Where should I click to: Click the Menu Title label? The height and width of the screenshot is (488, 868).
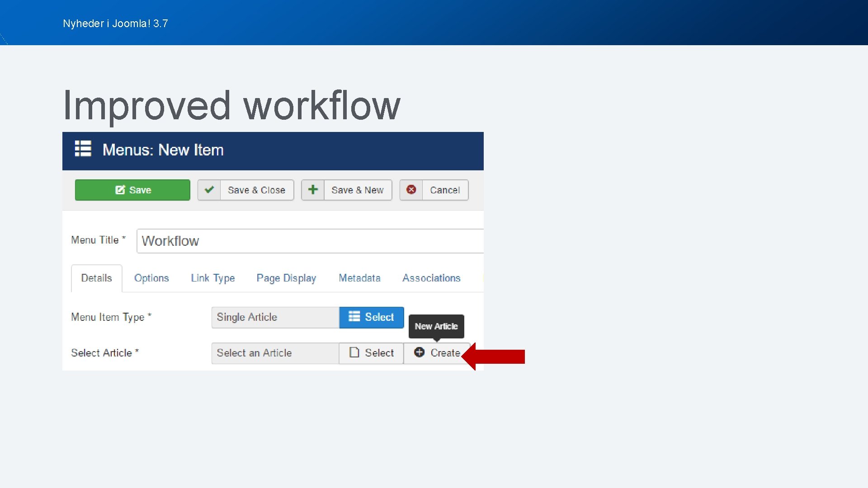(x=98, y=240)
